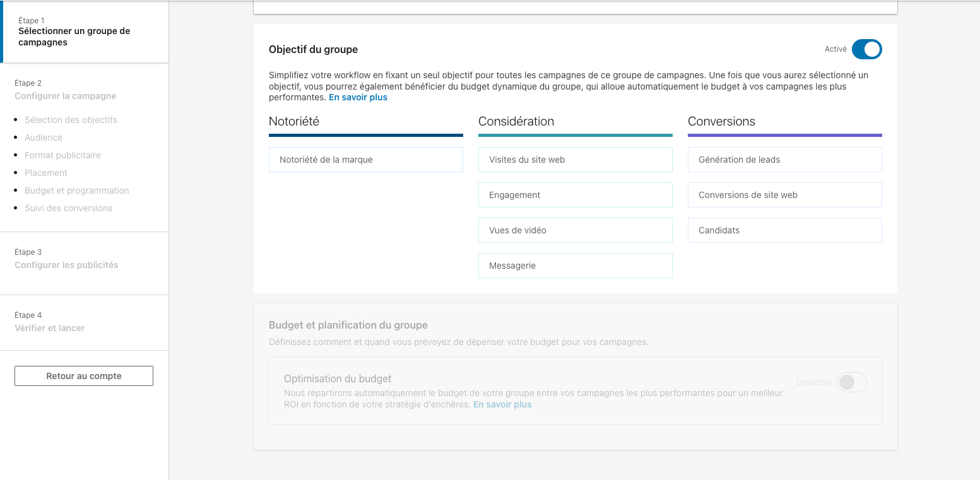Click Retour au compte button

point(84,376)
